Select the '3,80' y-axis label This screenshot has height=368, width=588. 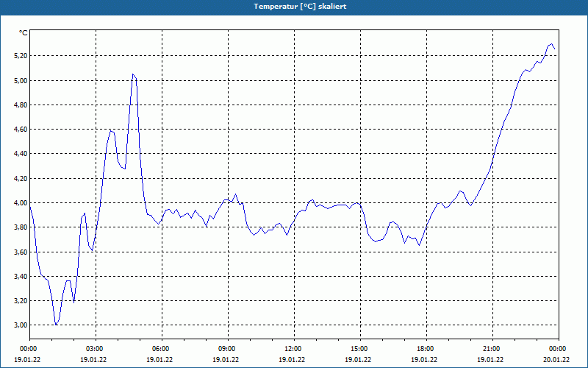point(21,227)
